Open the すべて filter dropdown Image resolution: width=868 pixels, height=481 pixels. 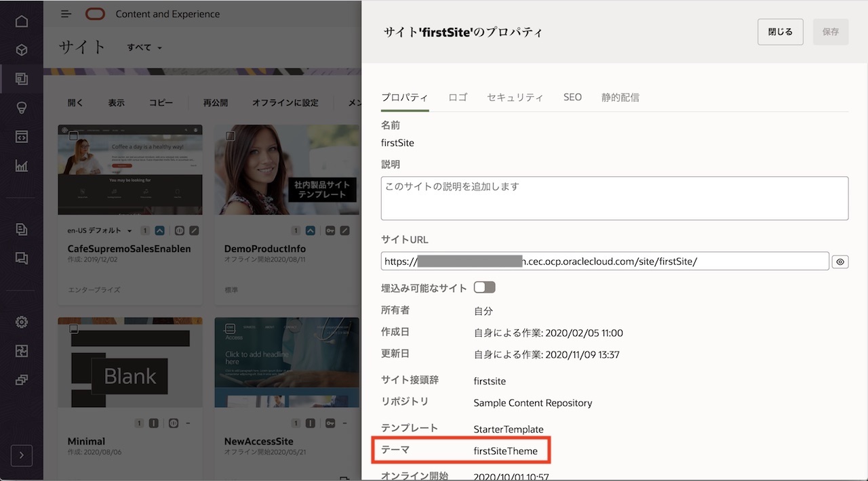[144, 48]
